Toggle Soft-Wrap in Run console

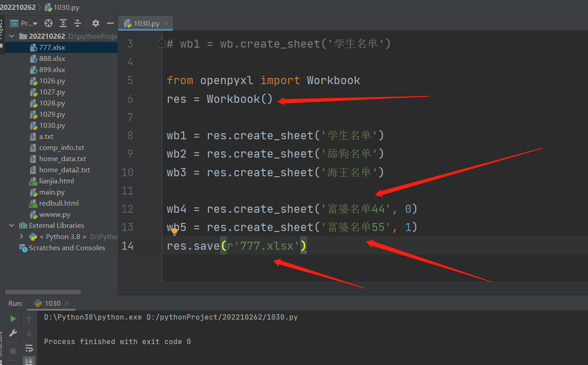click(29, 348)
